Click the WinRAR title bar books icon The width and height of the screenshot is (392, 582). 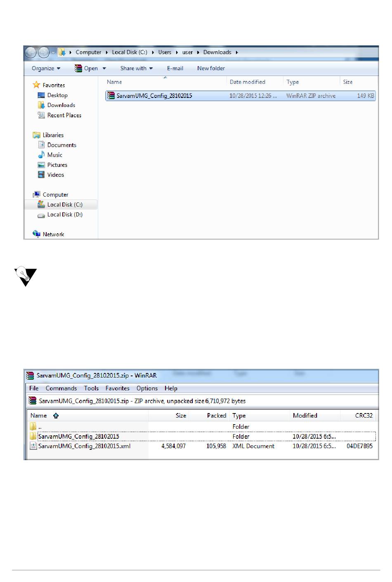30,375
